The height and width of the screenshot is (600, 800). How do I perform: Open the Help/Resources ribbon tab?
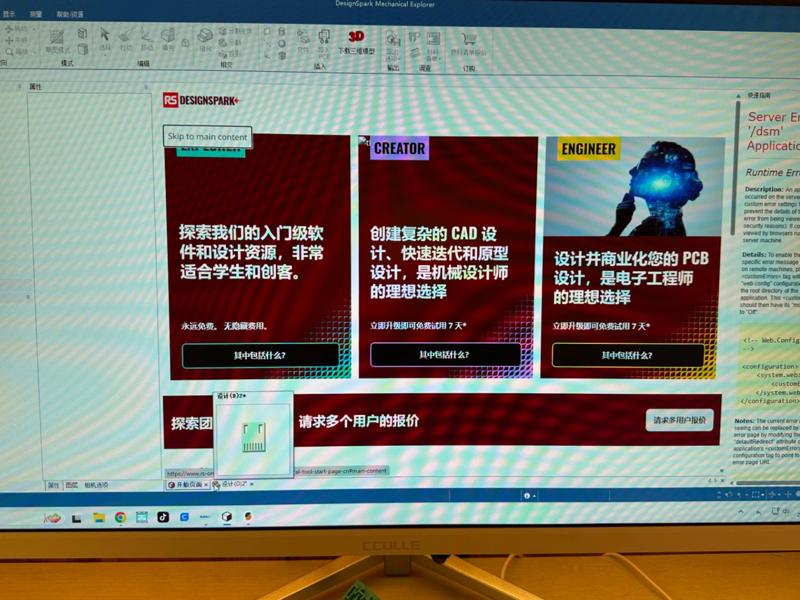coord(70,14)
